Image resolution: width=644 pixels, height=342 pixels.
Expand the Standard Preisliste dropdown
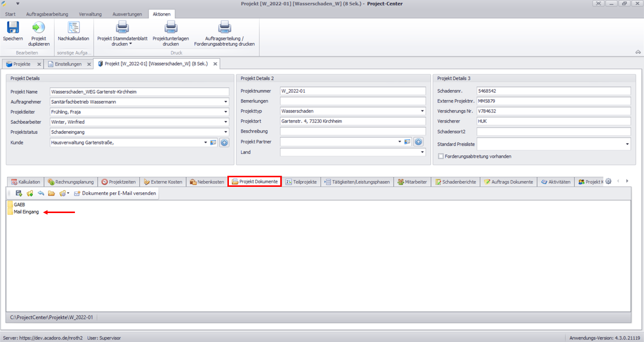tap(627, 144)
